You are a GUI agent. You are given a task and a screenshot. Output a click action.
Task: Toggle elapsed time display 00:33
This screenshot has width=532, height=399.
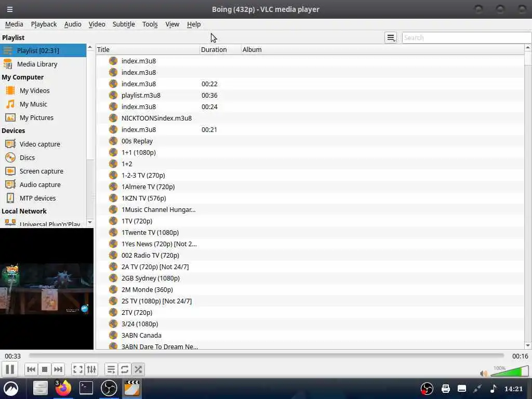(x=12, y=356)
